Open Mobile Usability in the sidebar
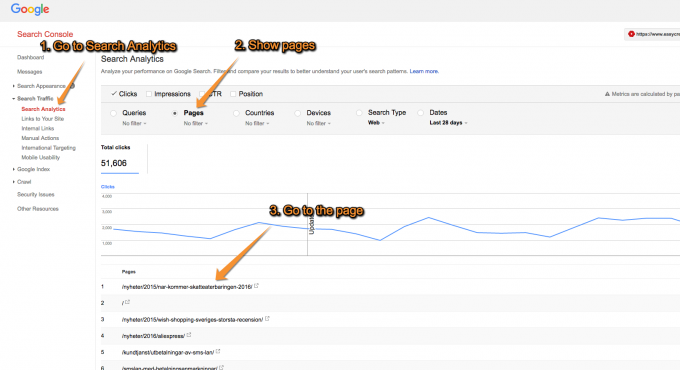The image size is (680, 370). pyautogui.click(x=41, y=157)
